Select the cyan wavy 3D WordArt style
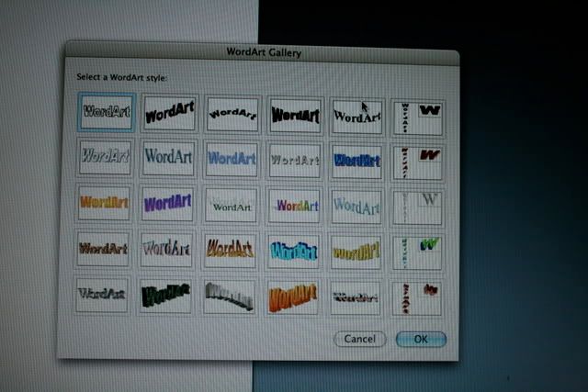 293,252
